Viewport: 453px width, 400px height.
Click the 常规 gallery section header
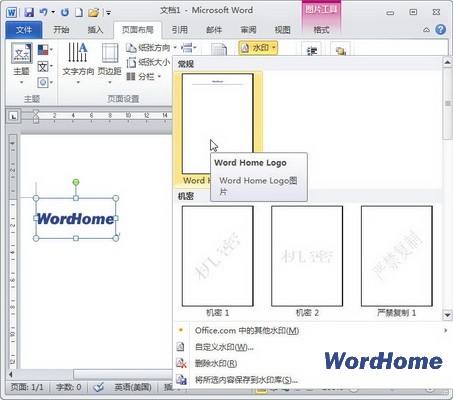(186, 64)
